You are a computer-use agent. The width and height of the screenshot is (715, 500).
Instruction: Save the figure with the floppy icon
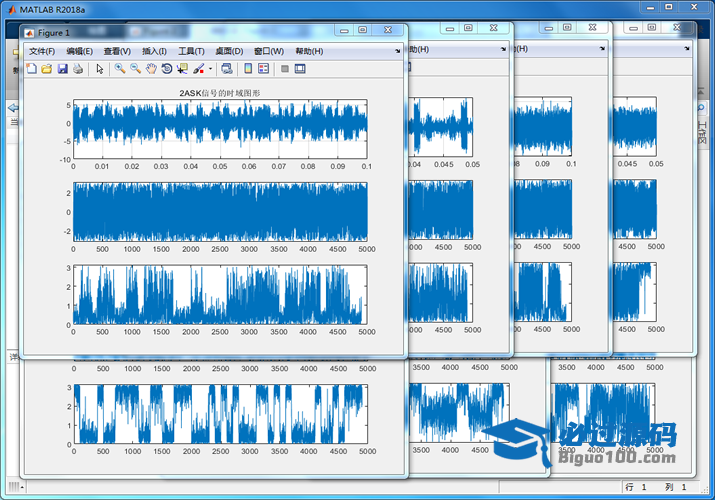(x=62, y=69)
